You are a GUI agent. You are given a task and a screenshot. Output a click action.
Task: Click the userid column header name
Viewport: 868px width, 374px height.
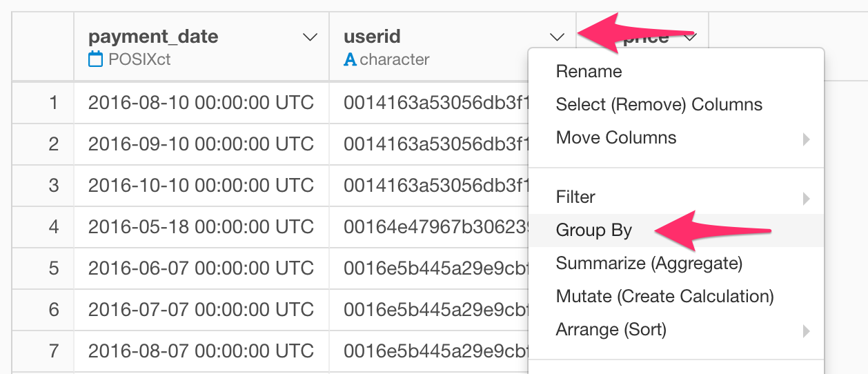[x=372, y=37]
